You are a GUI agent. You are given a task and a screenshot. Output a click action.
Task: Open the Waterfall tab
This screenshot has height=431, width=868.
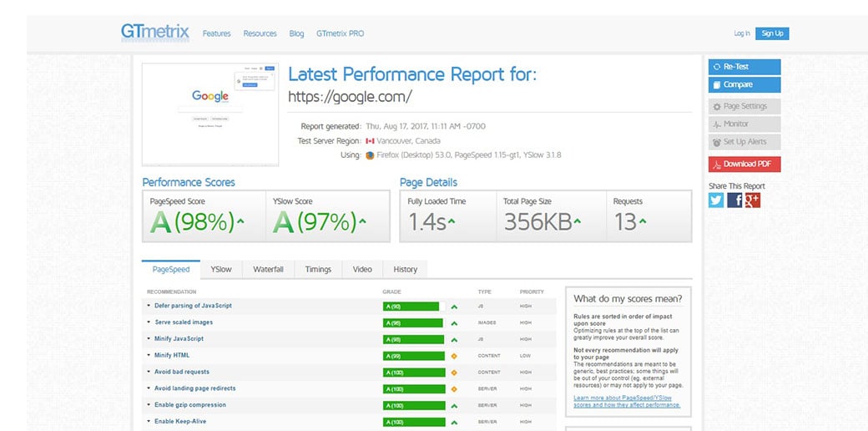tap(268, 269)
